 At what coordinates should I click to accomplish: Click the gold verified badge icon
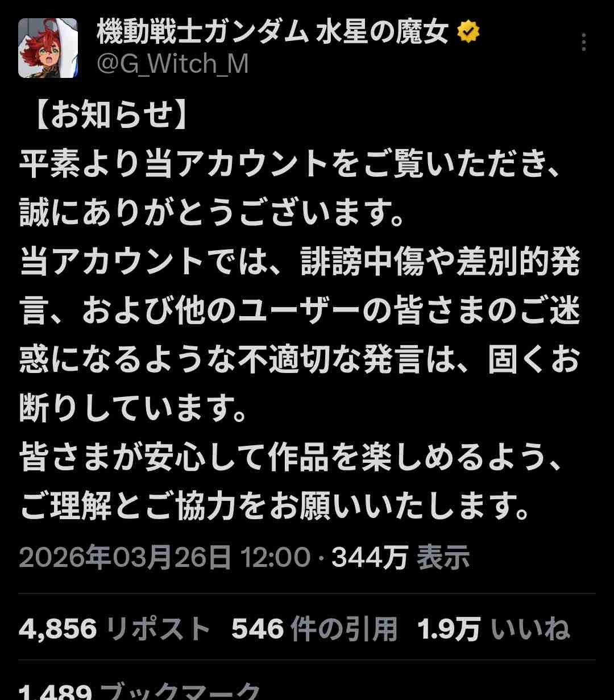click(x=468, y=33)
